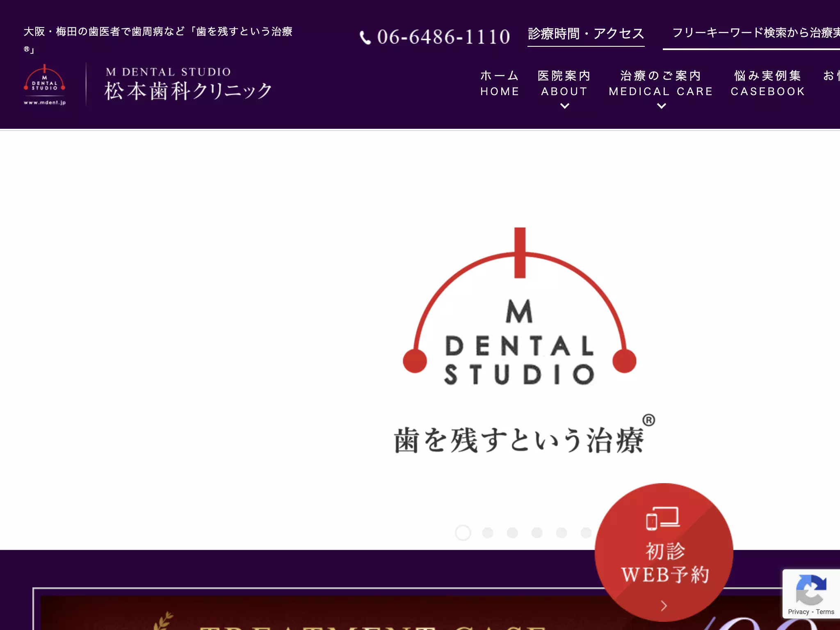
Task: Click the device icon on the WEB予約 button
Action: click(663, 518)
